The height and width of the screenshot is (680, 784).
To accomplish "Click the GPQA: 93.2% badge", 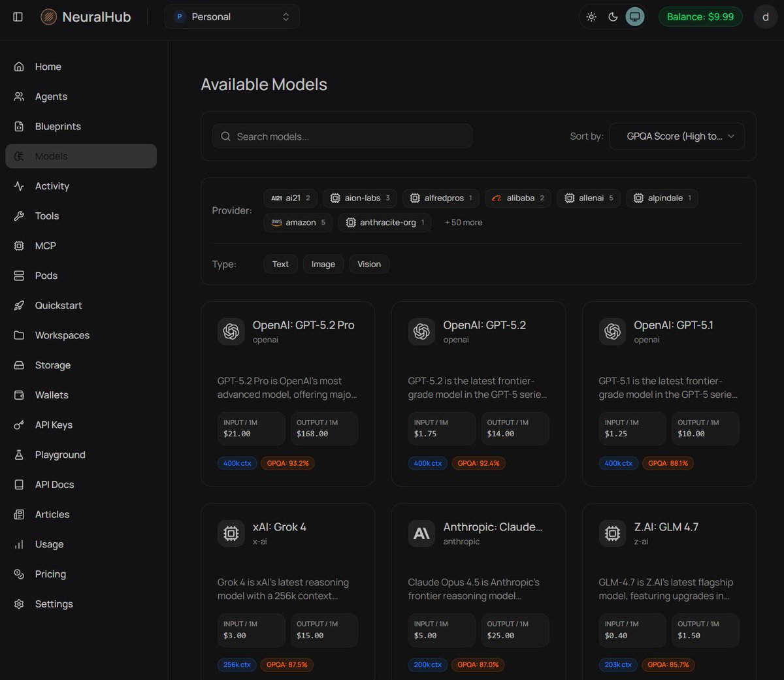I will 288,463.
